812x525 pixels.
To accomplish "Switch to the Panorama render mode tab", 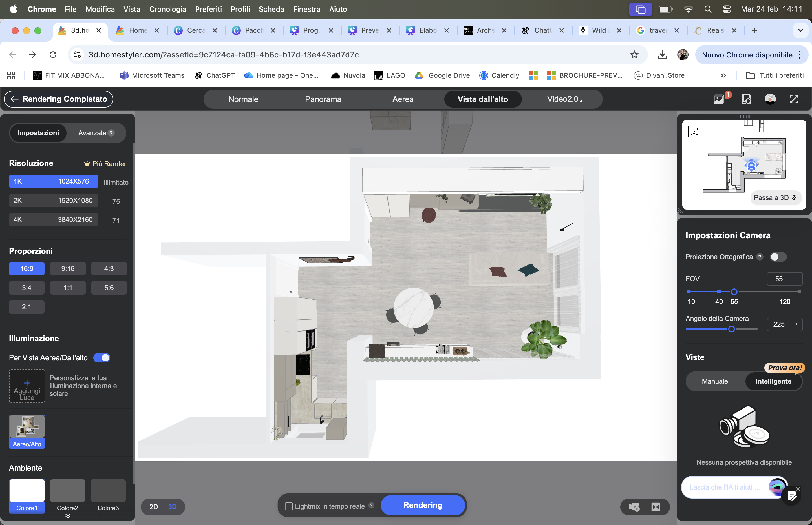I will [323, 99].
